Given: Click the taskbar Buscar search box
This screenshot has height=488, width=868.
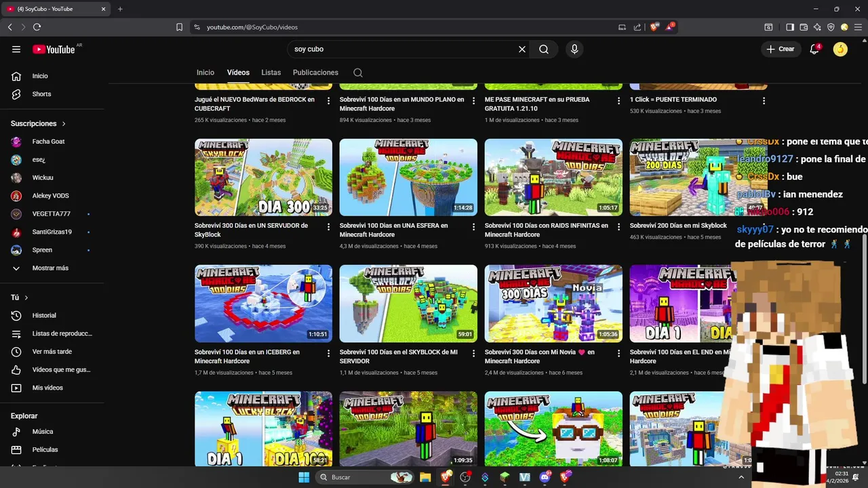Looking at the screenshot, I should pyautogui.click(x=366, y=477).
